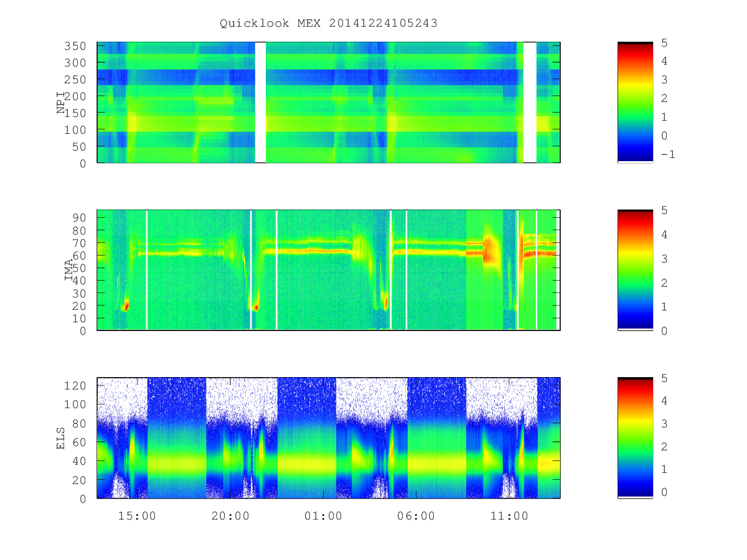Select the IMA axis label
Image resolution: width=747 pixels, height=560 pixels.
pyautogui.click(x=68, y=271)
